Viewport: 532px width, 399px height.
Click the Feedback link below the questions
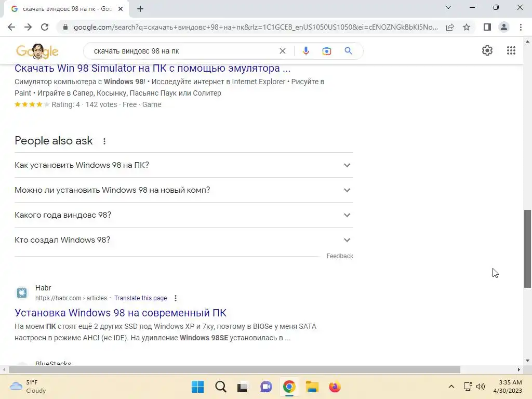click(x=340, y=256)
